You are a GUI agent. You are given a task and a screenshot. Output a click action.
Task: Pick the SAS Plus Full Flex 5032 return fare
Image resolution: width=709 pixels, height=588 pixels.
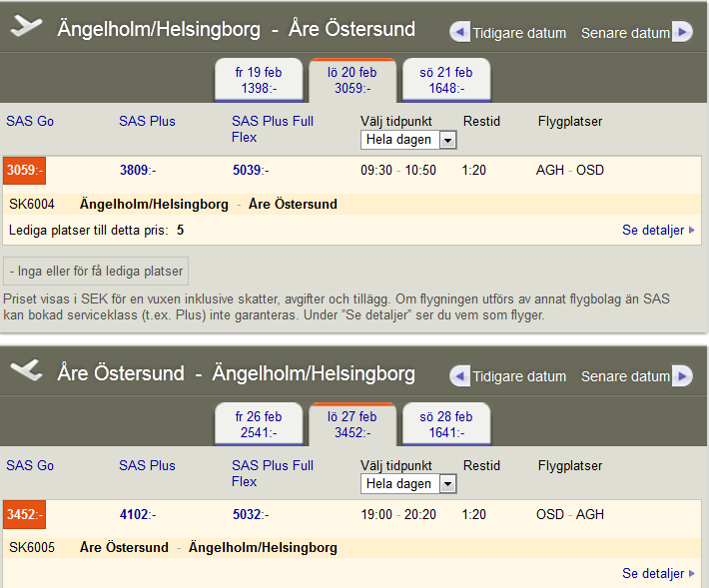tap(251, 515)
